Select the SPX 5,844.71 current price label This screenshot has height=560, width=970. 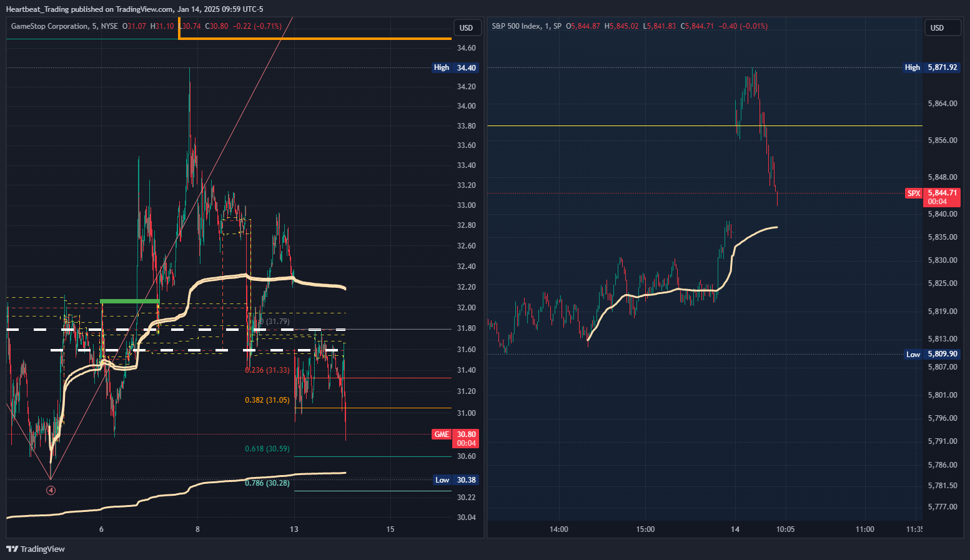coord(933,197)
